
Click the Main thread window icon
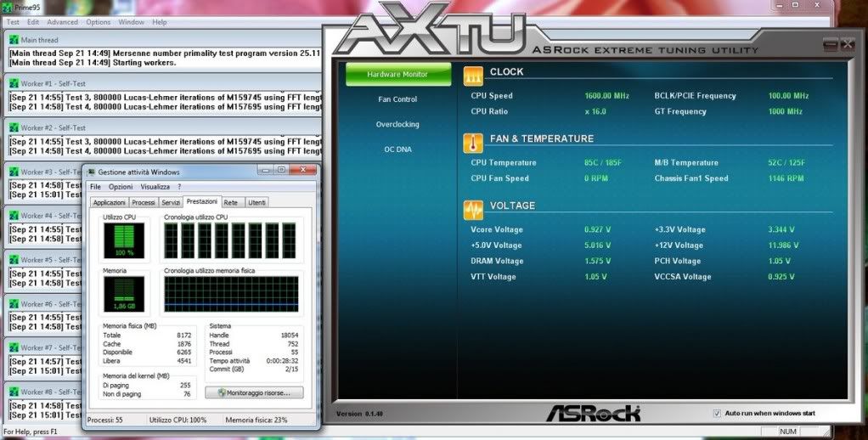point(13,40)
